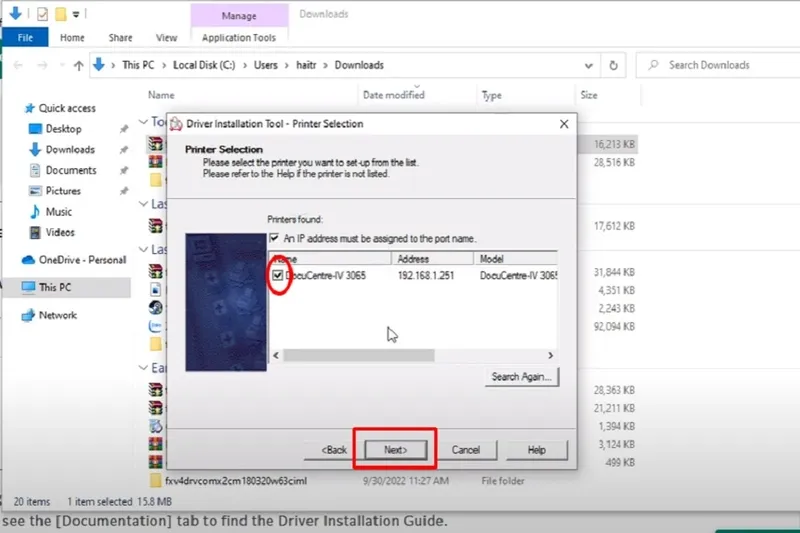
Task: Open the Customize Quick Access Toolbar dropdown
Action: tap(76, 15)
